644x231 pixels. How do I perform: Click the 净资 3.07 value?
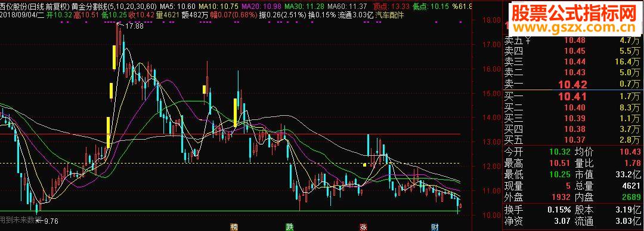tap(563, 221)
